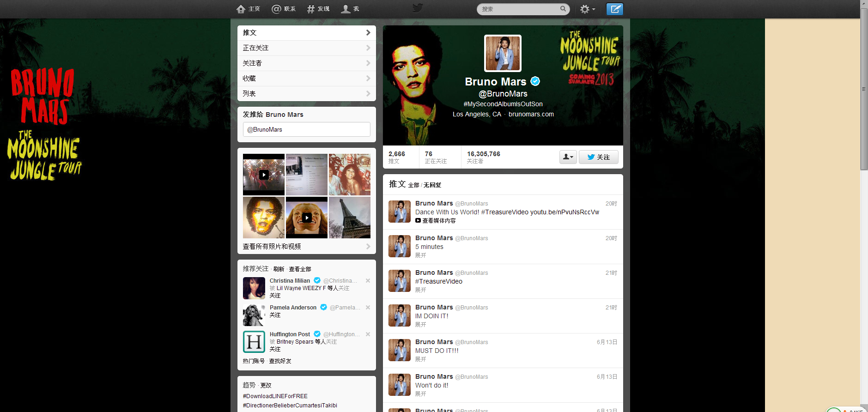868x412 pixels.
Task: Expand the 'MUST DO IT!!!' tweet
Action: tap(421, 359)
